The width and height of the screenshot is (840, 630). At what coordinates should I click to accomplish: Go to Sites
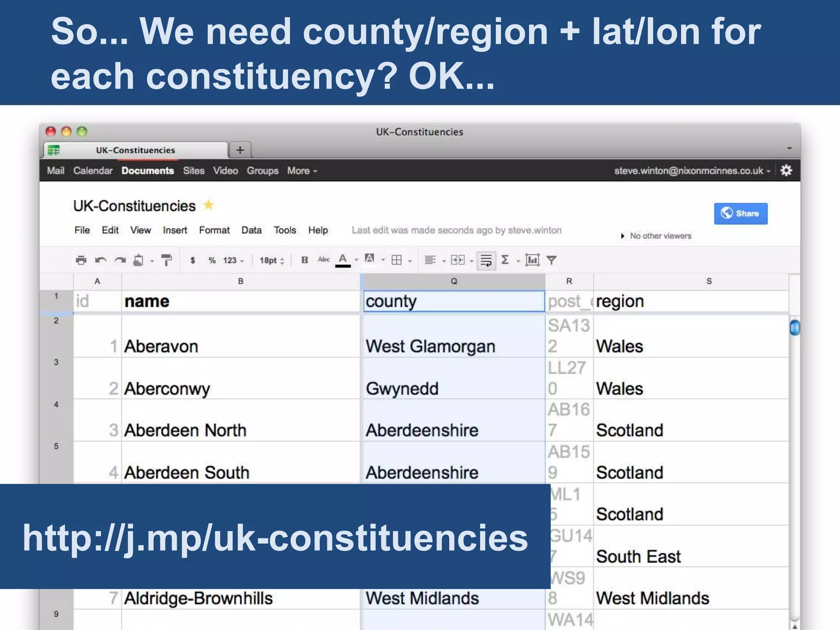194,171
